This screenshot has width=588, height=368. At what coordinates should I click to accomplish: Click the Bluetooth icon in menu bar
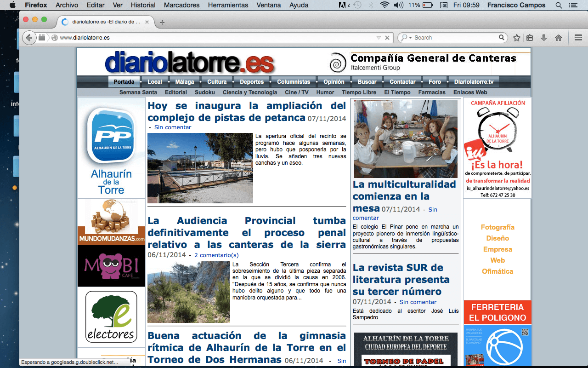click(371, 5)
